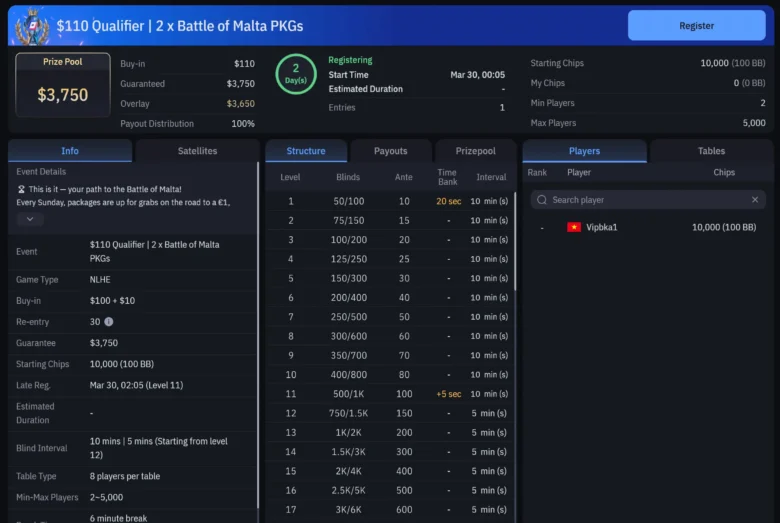The image size is (780, 523).
Task: Click level 1 blinds 50/100
Action: point(349,201)
